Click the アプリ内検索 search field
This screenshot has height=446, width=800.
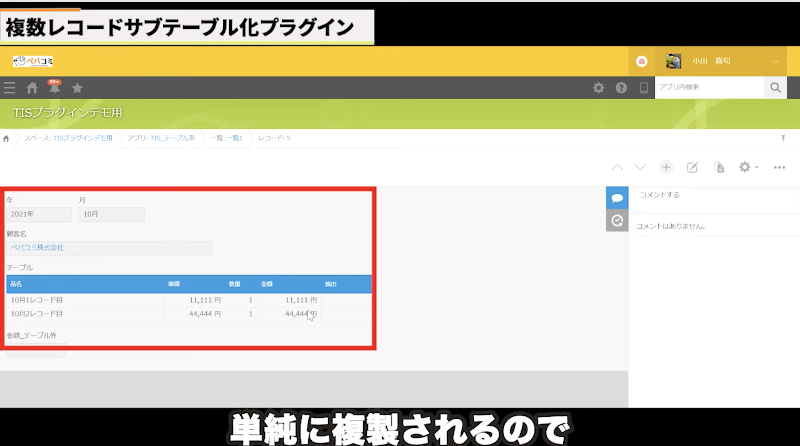point(708,88)
